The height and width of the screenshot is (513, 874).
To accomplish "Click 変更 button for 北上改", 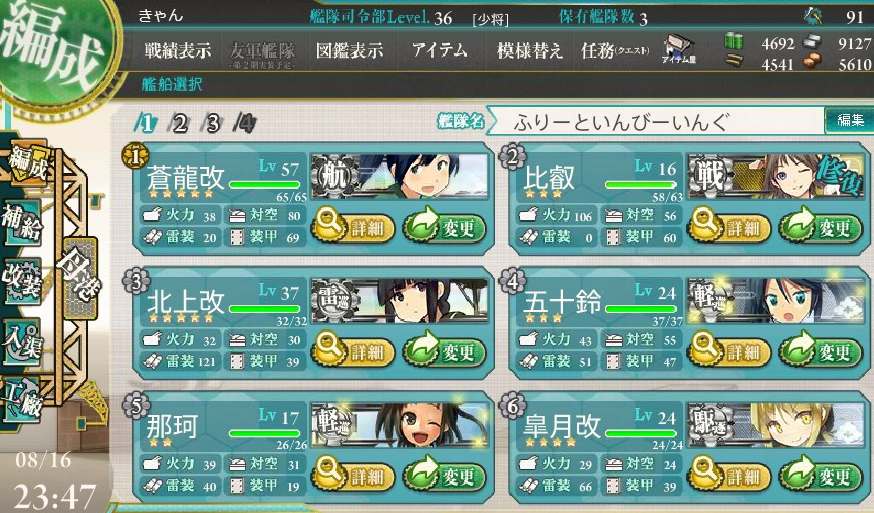I will tap(444, 352).
